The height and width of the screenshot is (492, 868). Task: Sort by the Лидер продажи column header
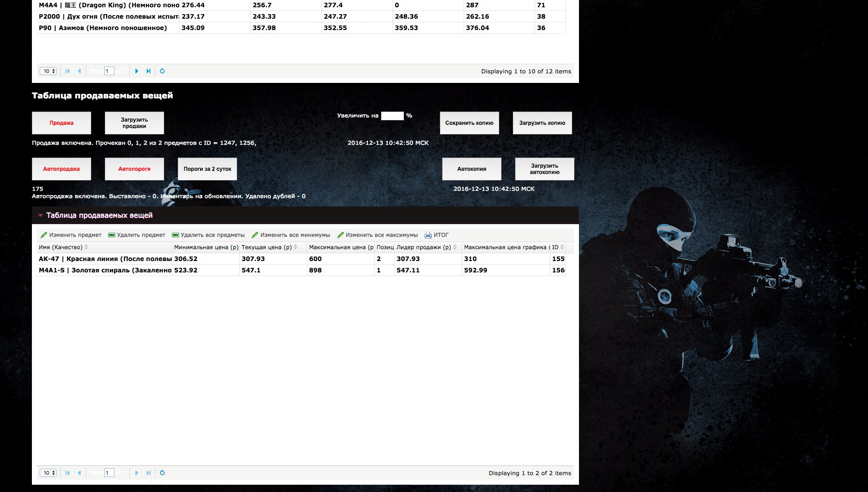(x=423, y=247)
